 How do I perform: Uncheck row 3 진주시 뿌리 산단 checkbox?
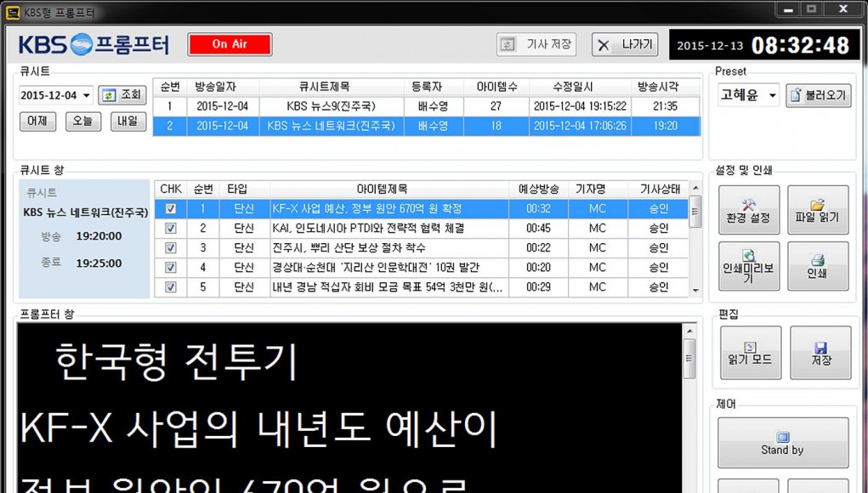[171, 248]
